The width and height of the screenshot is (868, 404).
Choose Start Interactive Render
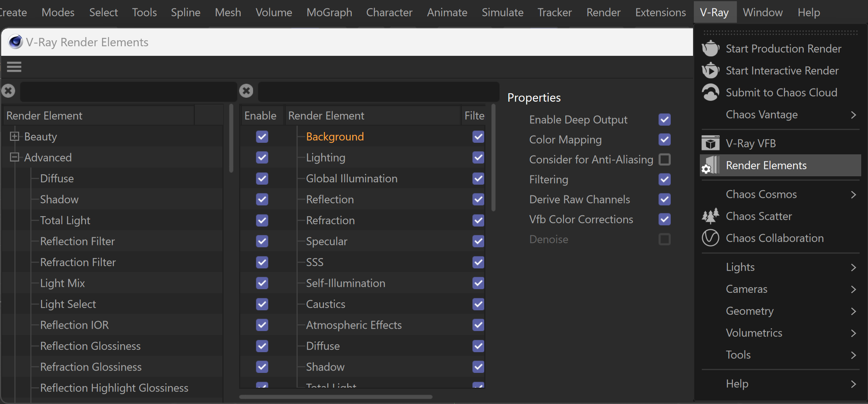click(x=780, y=71)
